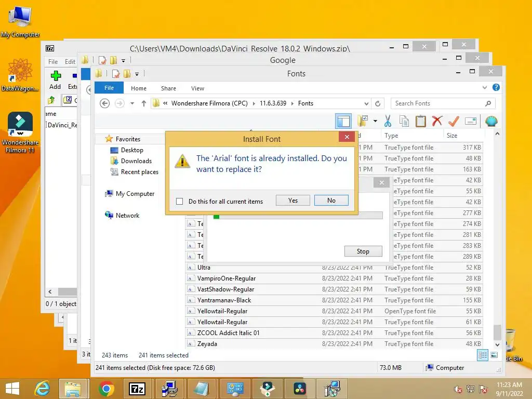This screenshot has width=532, height=399.
Task: Expand the ribbon with the chevron
Action: [x=485, y=87]
